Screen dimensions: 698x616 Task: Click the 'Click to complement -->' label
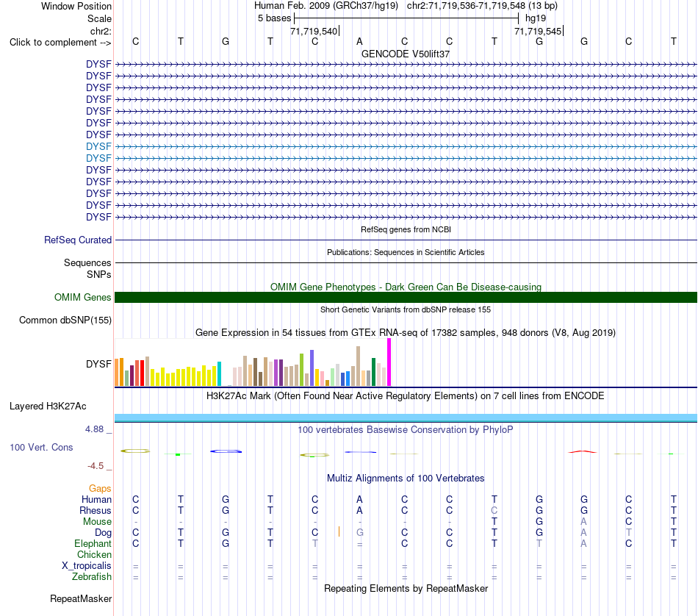click(x=60, y=43)
